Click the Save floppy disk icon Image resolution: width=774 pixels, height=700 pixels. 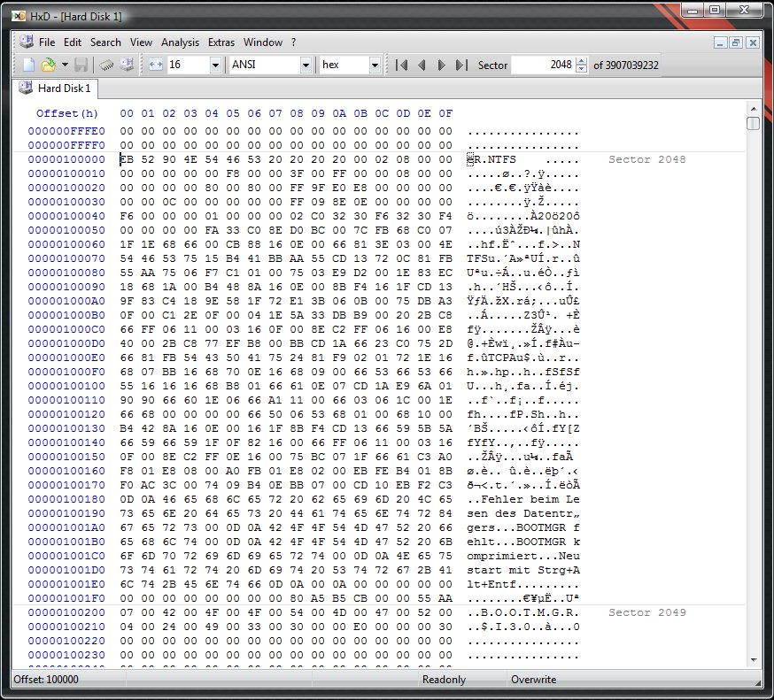(81, 65)
